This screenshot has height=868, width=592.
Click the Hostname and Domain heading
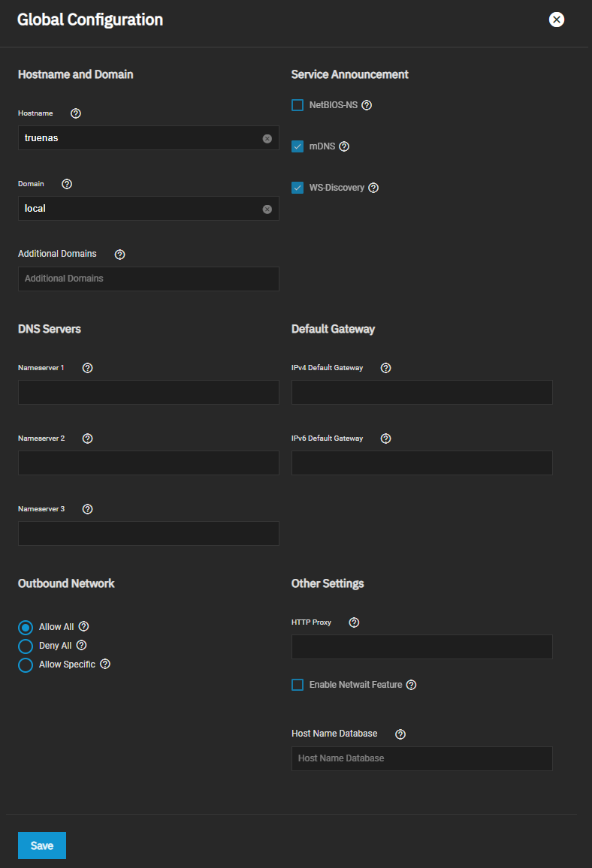click(76, 75)
